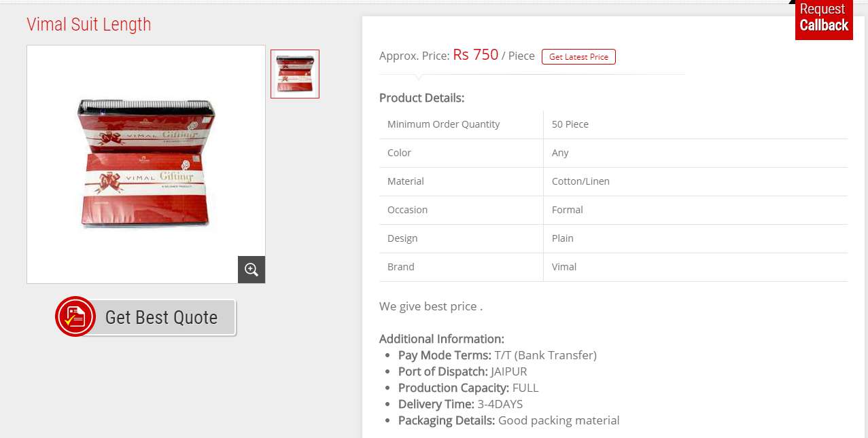Viewport: 868px width, 438px height.
Task: Click the Get Best Quote button
Action: click(145, 317)
